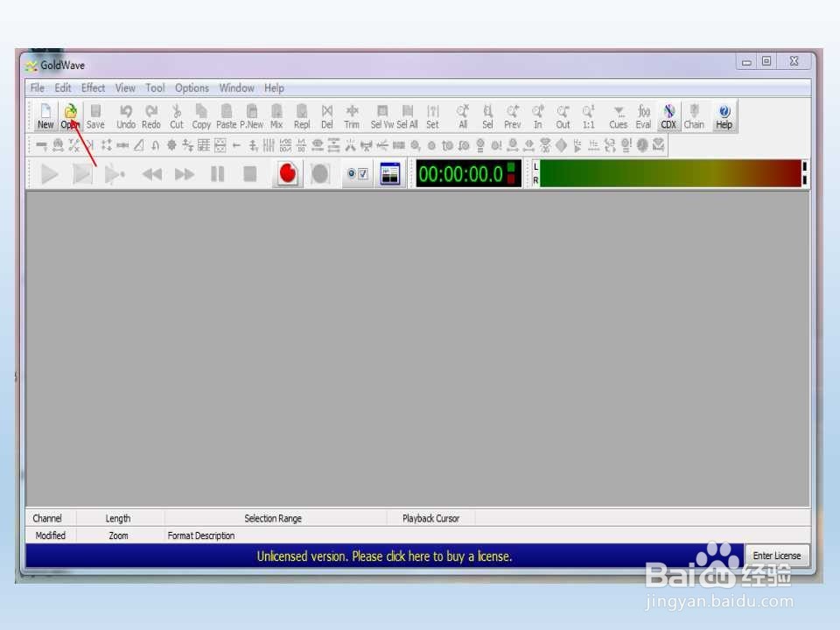The width and height of the screenshot is (840, 630).
Task: Start recording with the red record button
Action: click(x=288, y=174)
